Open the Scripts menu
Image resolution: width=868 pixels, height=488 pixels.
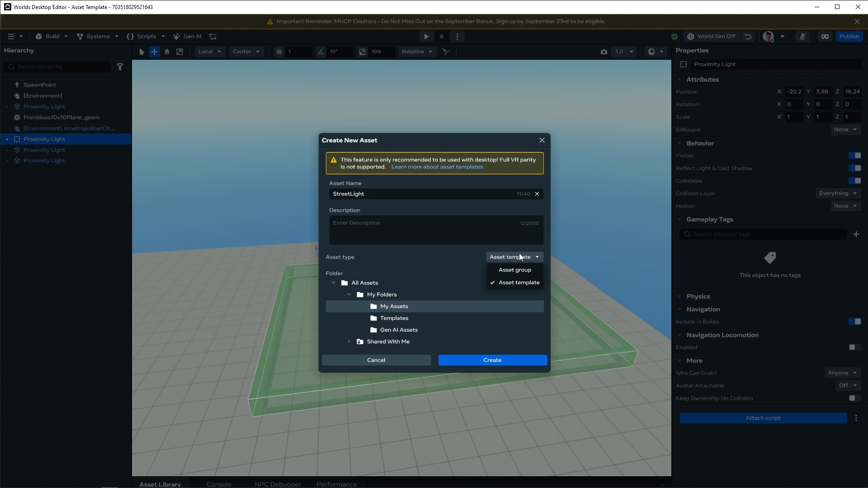click(146, 37)
